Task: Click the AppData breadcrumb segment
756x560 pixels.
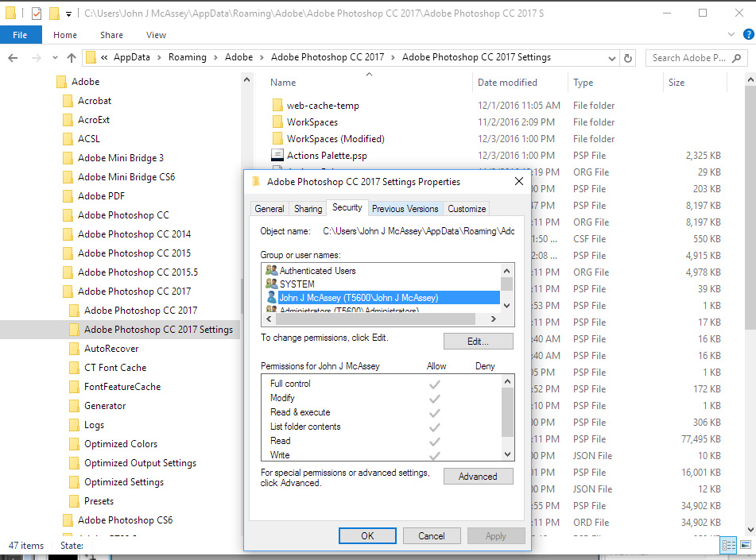Action: click(x=132, y=57)
